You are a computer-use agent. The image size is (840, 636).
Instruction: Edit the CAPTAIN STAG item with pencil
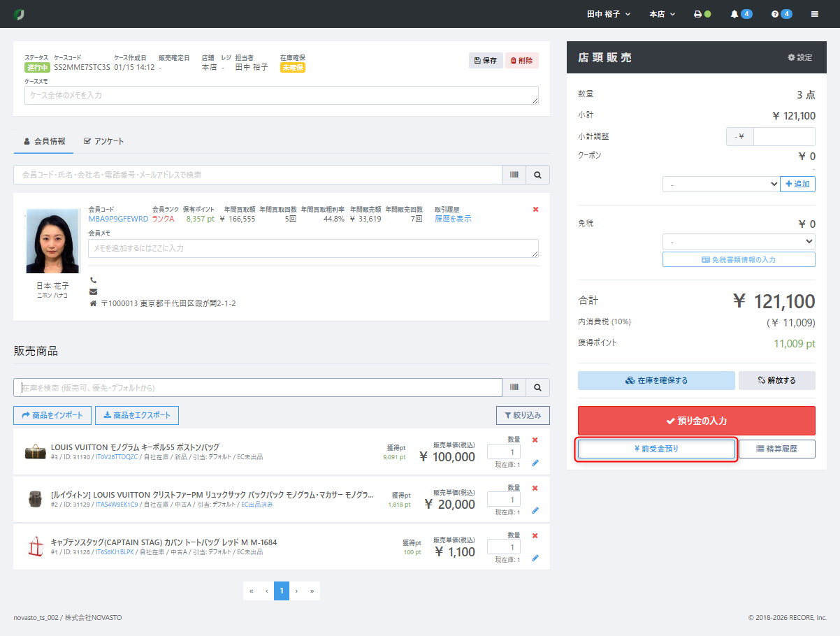click(x=535, y=558)
